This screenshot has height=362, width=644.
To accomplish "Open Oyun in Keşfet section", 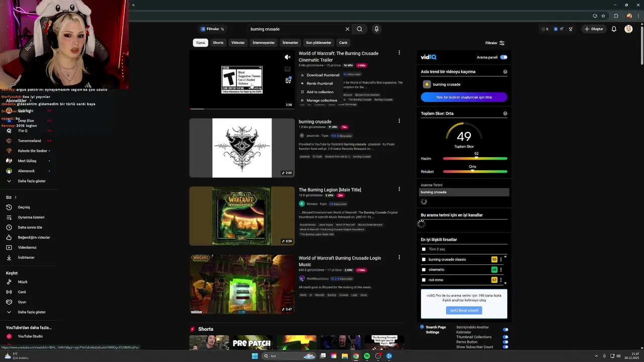I will coord(22,302).
